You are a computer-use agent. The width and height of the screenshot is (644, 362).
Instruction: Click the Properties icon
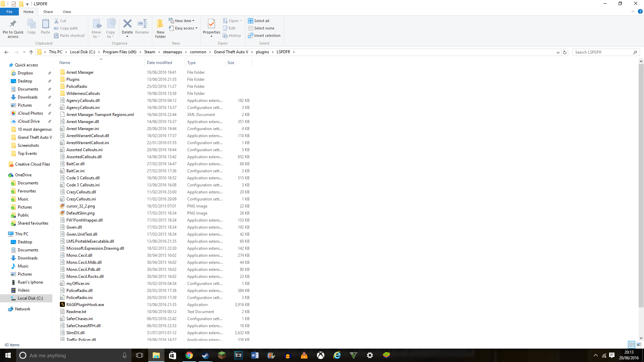point(211,24)
